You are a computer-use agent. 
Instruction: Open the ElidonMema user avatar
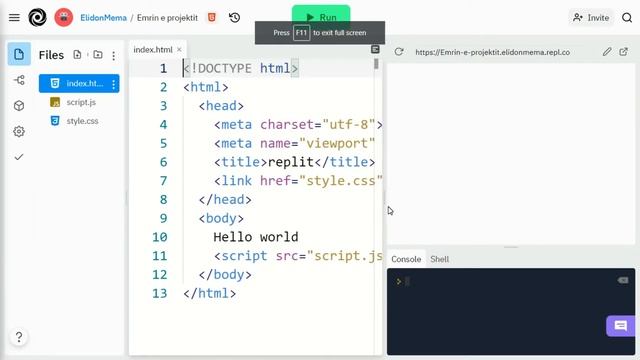[64, 18]
